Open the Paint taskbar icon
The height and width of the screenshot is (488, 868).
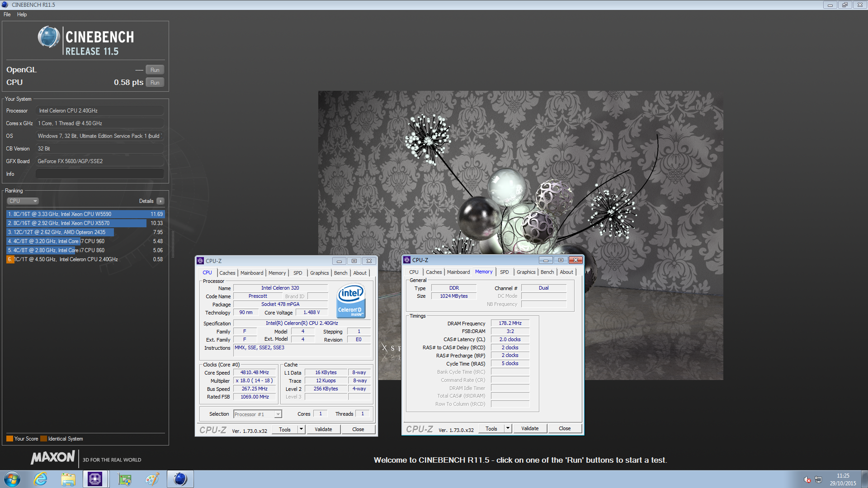(x=152, y=479)
